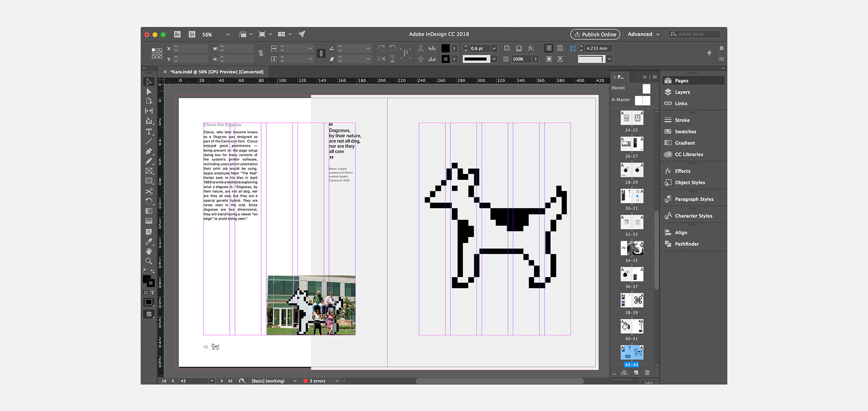The image size is (868, 411).
Task: Choose the Free Transform tool
Action: [x=149, y=201]
